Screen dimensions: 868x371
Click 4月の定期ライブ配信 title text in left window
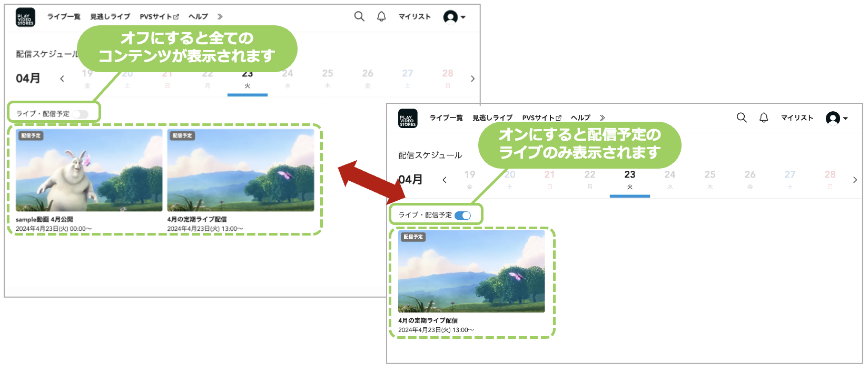click(197, 219)
